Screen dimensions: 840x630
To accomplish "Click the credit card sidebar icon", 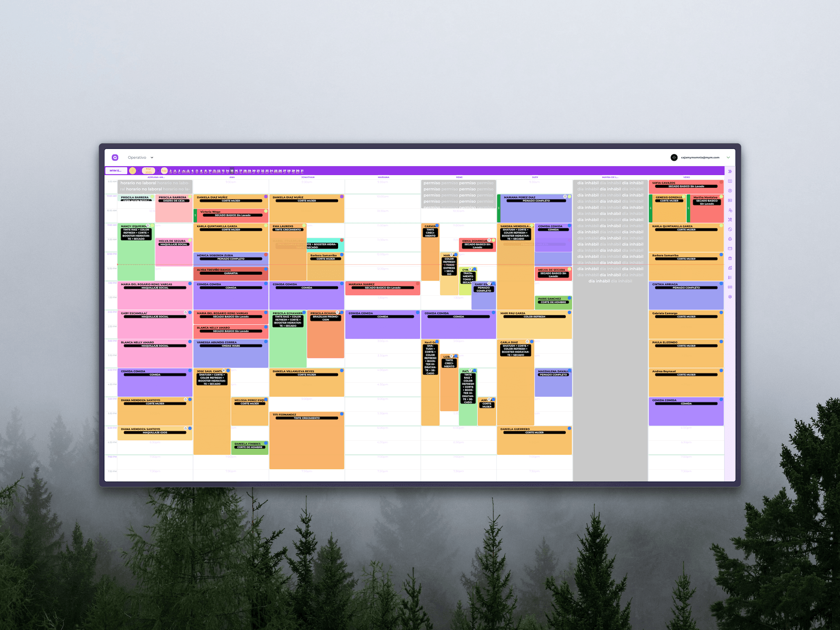I will (730, 249).
